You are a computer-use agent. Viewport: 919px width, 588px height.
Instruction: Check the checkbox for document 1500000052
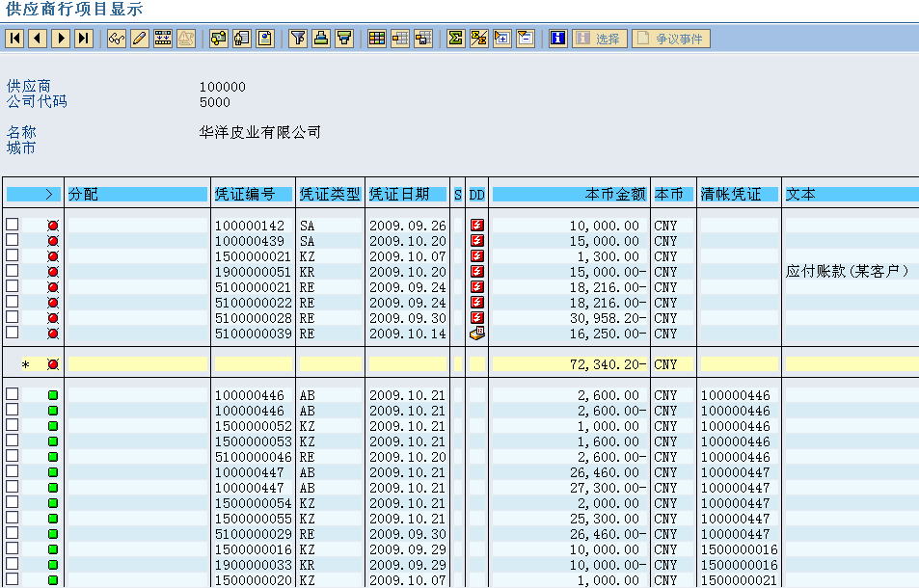(x=12, y=424)
